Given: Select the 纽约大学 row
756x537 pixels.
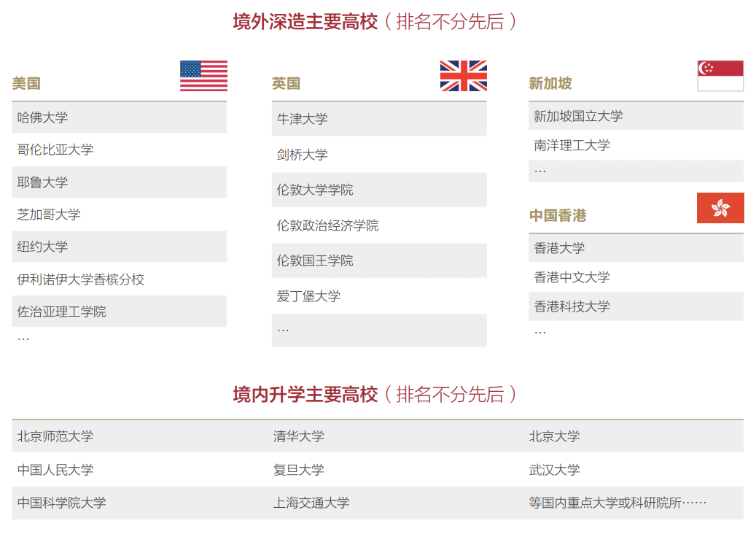Looking at the screenshot, I should (120, 247).
